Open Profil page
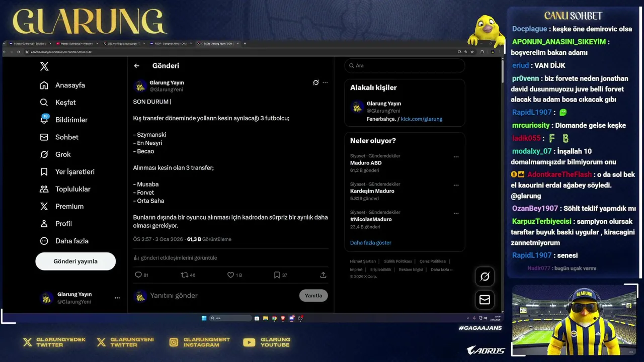The width and height of the screenshot is (644, 362). (56, 224)
